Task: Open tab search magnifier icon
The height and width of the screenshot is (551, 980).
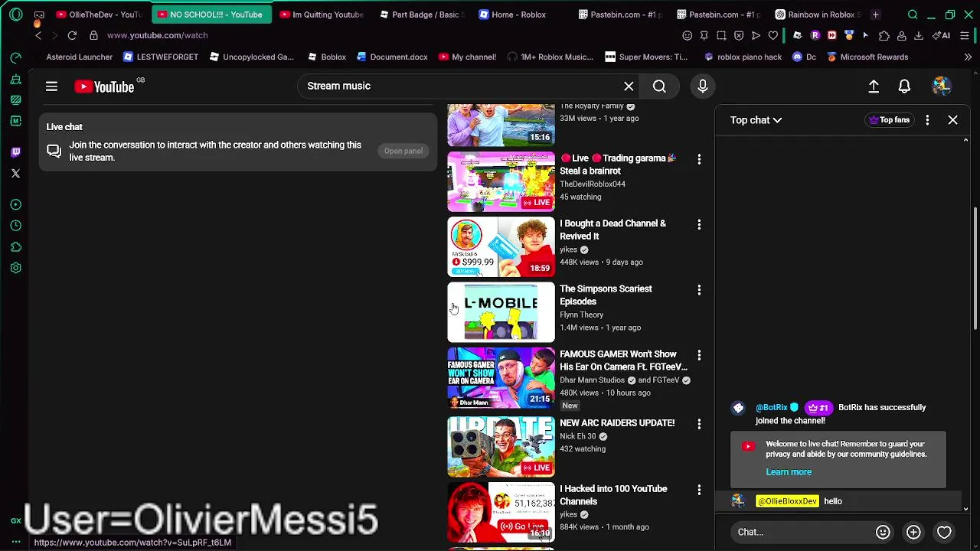Action: coord(913,15)
